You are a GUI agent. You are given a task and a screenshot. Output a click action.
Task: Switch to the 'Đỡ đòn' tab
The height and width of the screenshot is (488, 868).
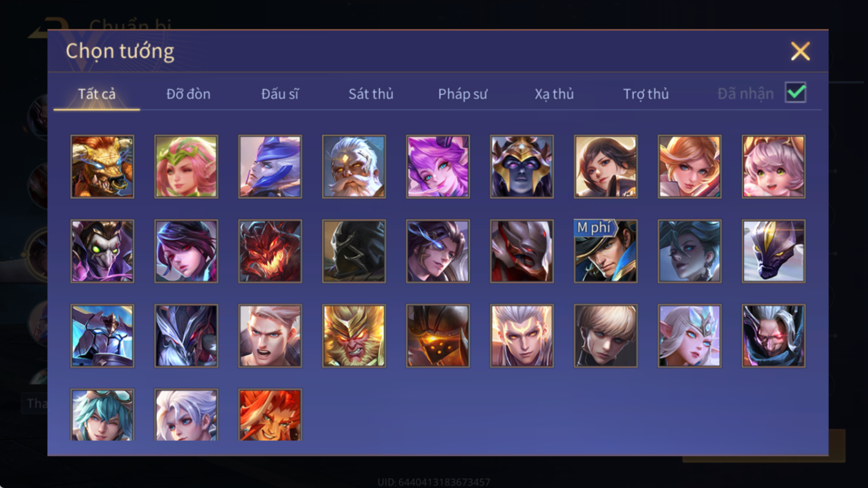tap(188, 94)
